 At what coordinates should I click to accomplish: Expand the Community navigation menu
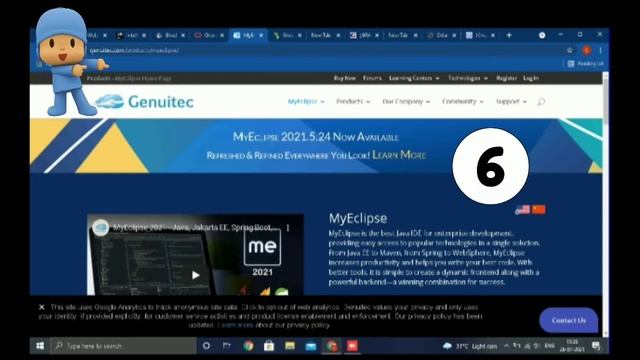(x=463, y=101)
